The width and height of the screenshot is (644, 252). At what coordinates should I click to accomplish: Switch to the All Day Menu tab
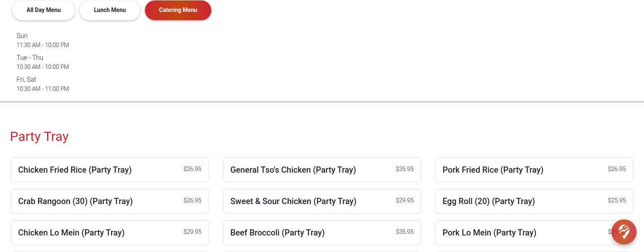click(43, 10)
